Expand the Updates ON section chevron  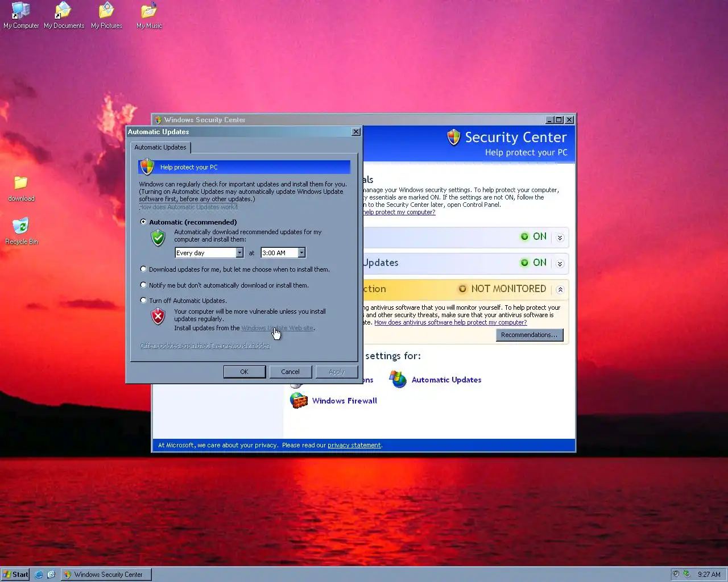(560, 264)
